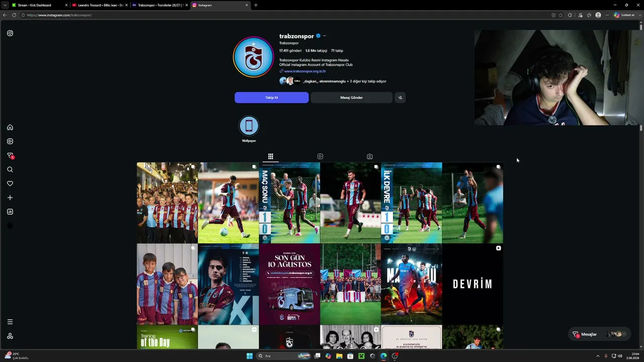644x362 pixels.
Task: Open Instagram search in the sidebar
Action: click(x=10, y=169)
